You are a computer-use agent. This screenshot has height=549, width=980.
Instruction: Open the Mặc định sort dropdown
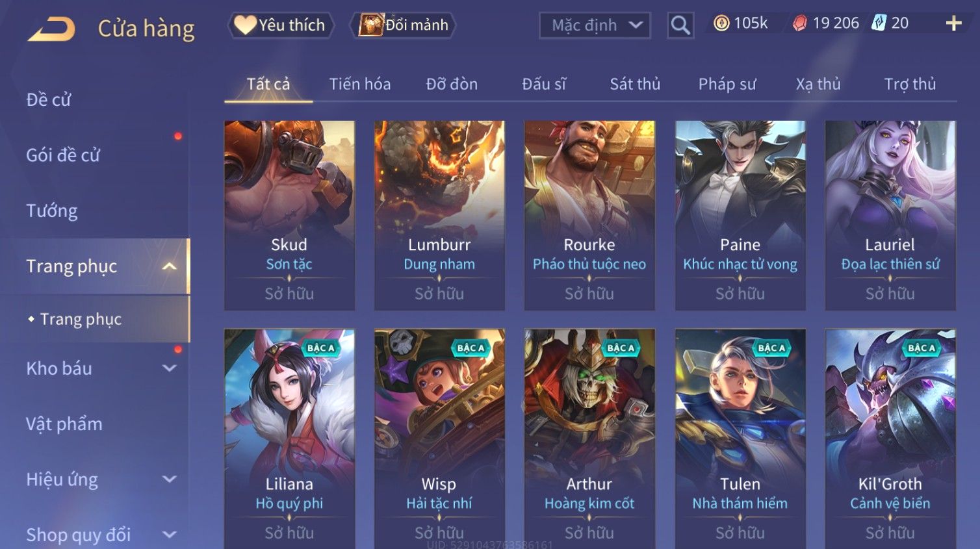click(595, 25)
